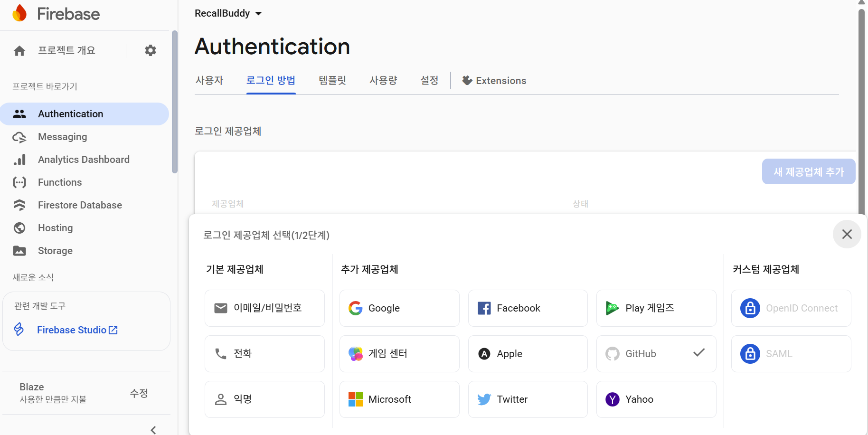Image resolution: width=868 pixels, height=435 pixels.
Task: Close the provider selection panel
Action: (847, 234)
